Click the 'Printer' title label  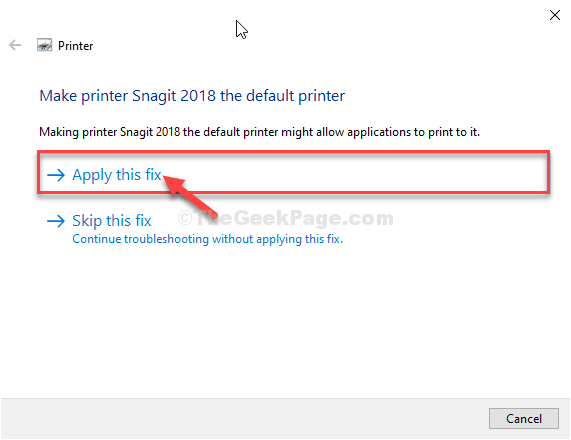(x=75, y=46)
